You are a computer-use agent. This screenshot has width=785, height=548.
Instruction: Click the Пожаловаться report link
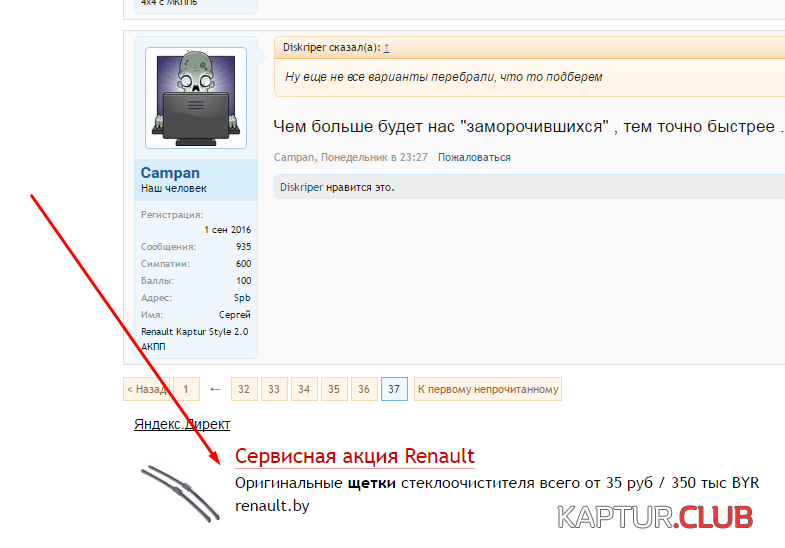coord(474,157)
